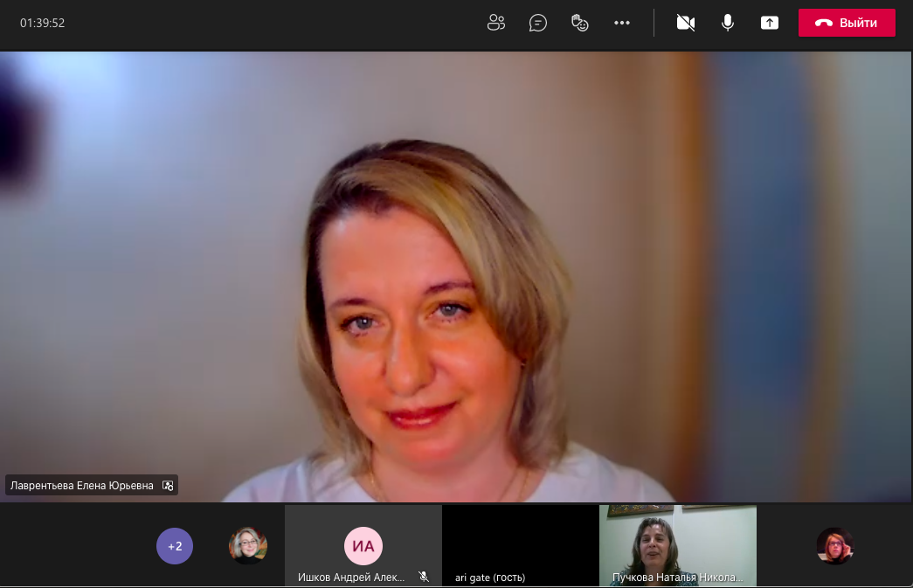Screen dimensions: 913x588
Task: Open the meeting chat panel
Action: (538, 23)
